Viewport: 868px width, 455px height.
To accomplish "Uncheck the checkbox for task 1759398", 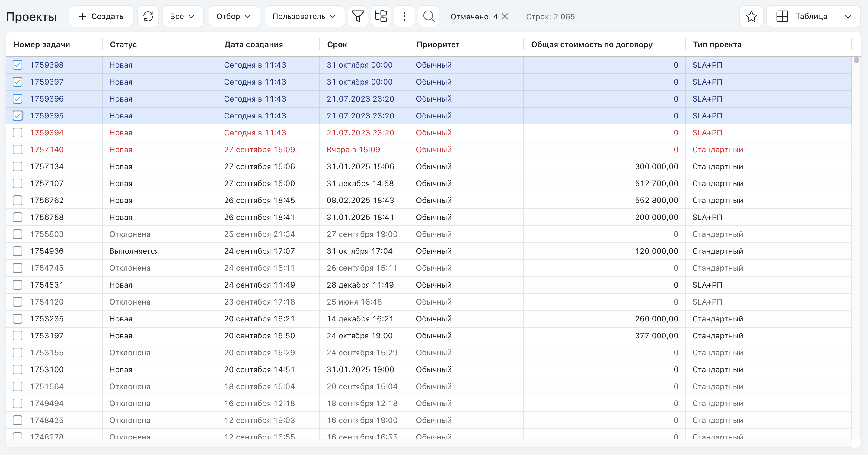I will 18,65.
